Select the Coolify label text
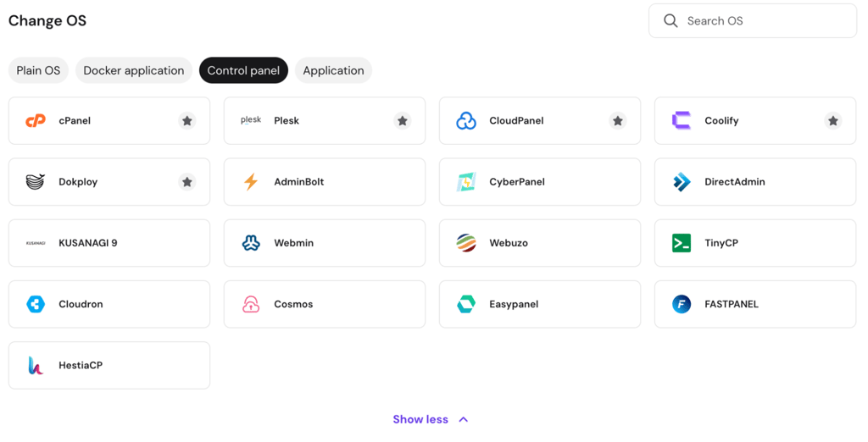 tap(721, 120)
